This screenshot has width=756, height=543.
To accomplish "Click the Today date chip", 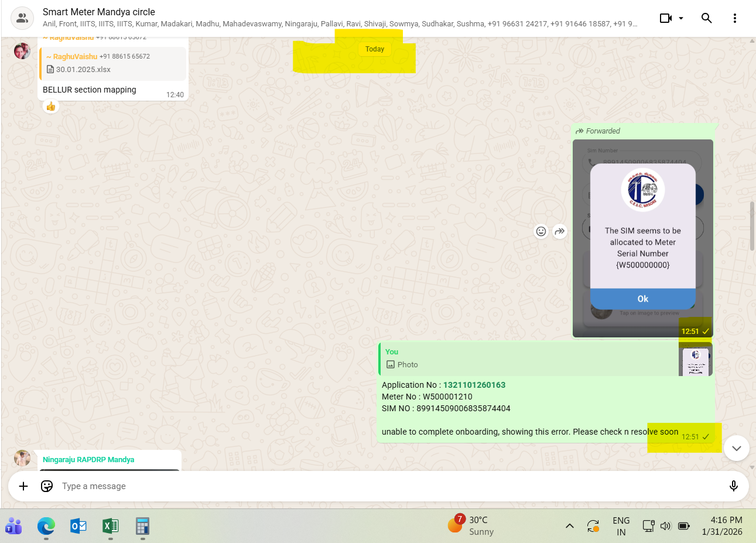I will coord(375,49).
